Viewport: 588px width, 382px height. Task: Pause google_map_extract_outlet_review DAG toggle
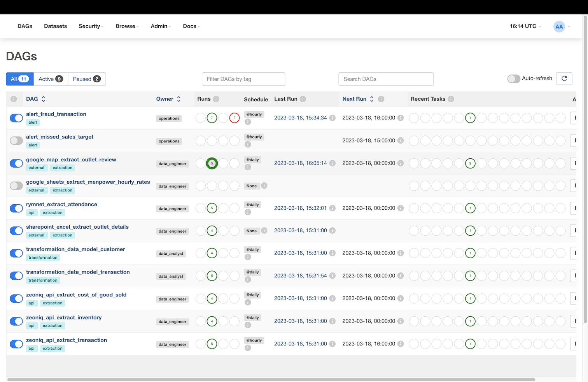click(16, 163)
